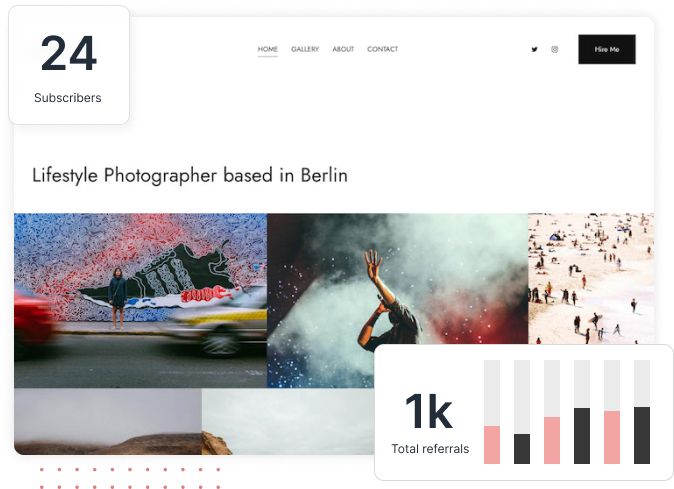Select the 1k Total referrals figure

coord(430,423)
